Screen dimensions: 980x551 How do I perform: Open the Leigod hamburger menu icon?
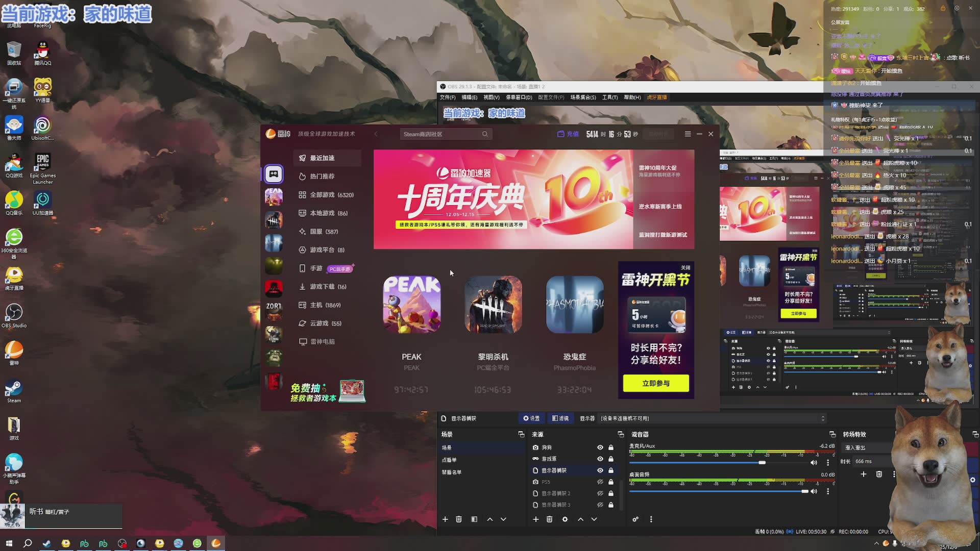click(x=688, y=134)
